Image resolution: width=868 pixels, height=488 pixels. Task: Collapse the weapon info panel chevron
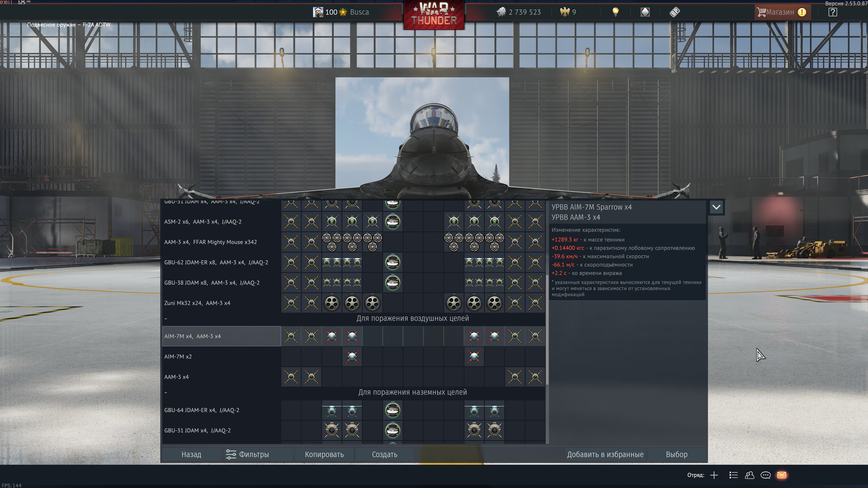(716, 207)
